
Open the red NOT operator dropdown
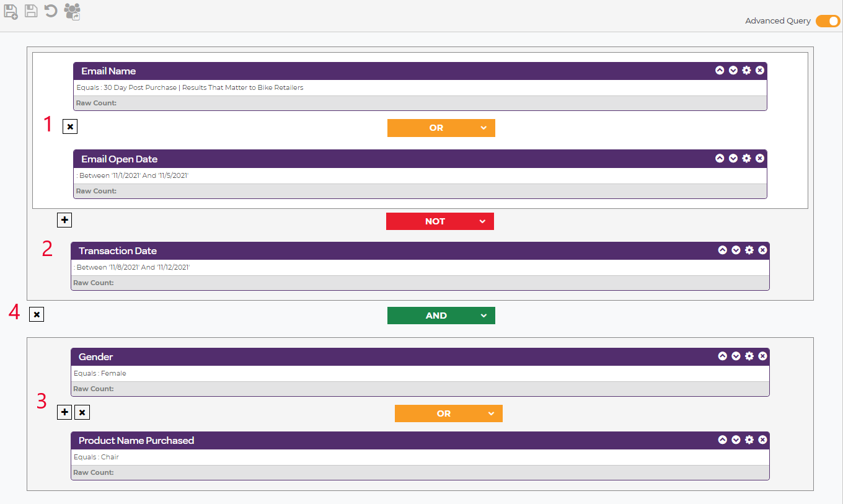click(x=440, y=221)
